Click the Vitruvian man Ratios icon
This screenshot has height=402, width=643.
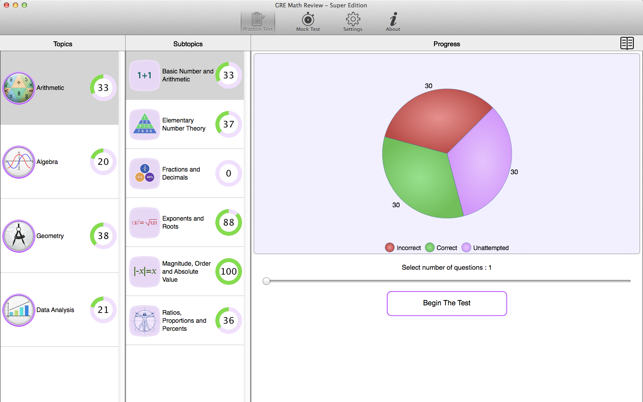pyautogui.click(x=144, y=321)
